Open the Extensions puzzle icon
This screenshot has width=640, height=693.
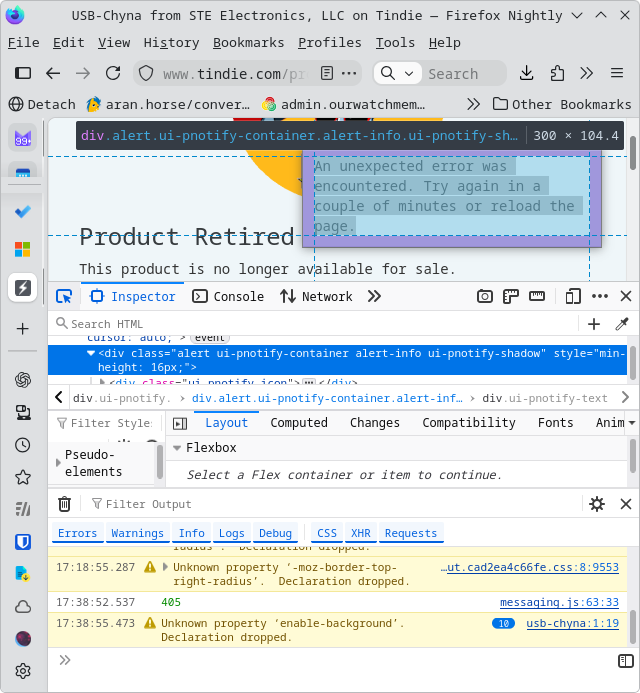[557, 73]
